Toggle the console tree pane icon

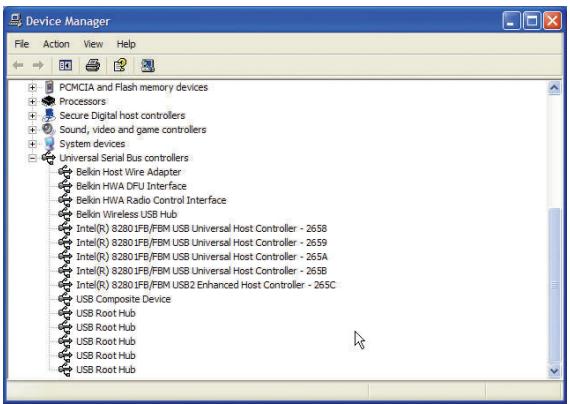click(x=65, y=65)
